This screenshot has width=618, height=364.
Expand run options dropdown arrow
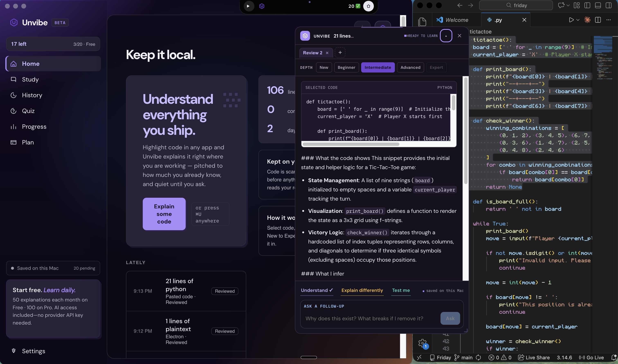coord(578,20)
